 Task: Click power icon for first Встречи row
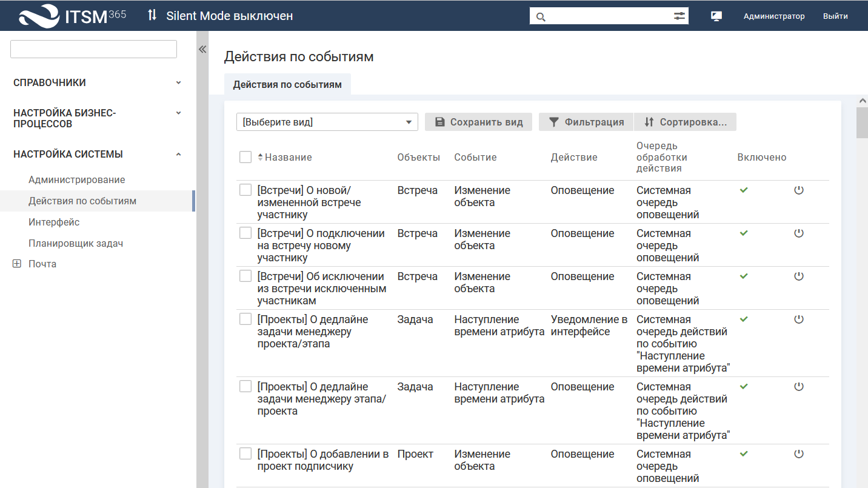pyautogui.click(x=798, y=190)
